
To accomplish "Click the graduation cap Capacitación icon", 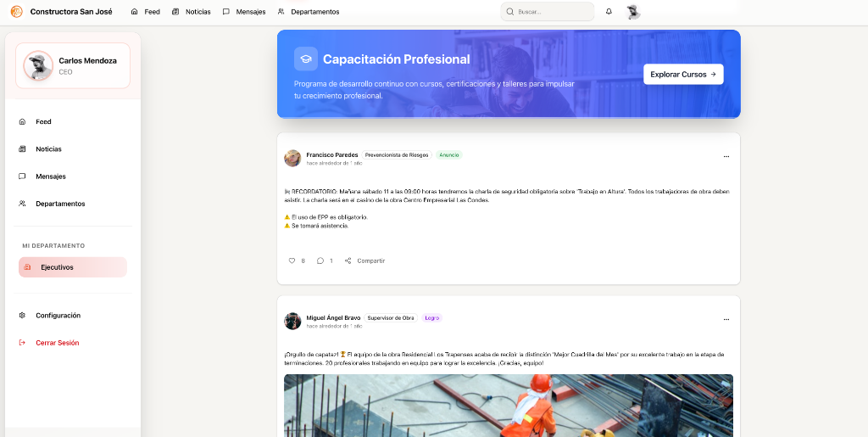I will click(x=305, y=59).
